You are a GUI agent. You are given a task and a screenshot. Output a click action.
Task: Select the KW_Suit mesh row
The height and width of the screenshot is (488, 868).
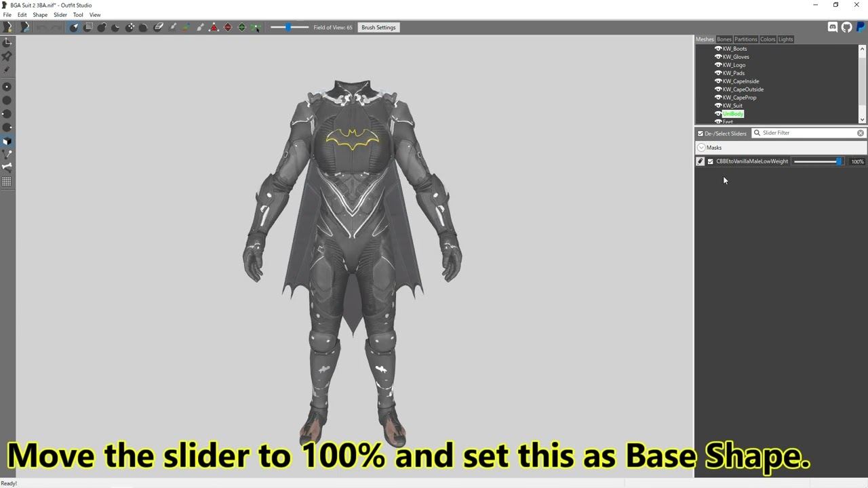click(x=732, y=106)
